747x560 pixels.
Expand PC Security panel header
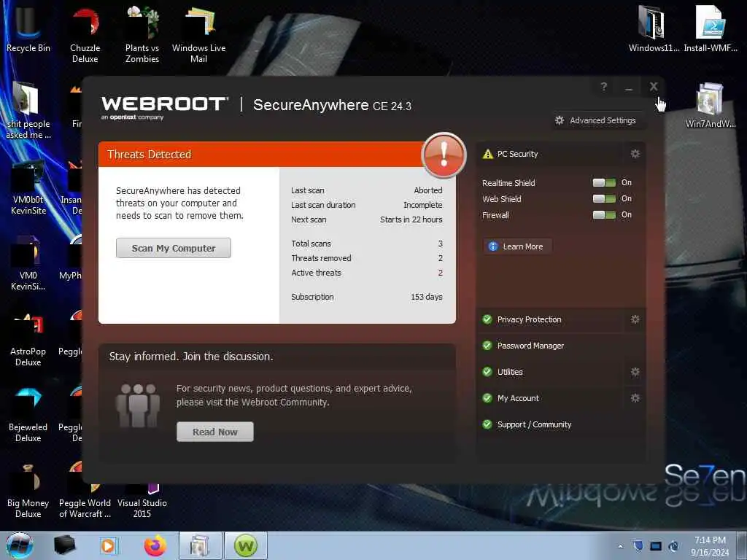551,154
